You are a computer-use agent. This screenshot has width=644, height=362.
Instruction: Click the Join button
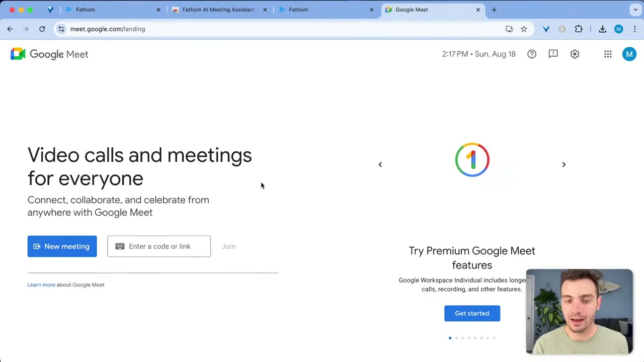tap(228, 246)
